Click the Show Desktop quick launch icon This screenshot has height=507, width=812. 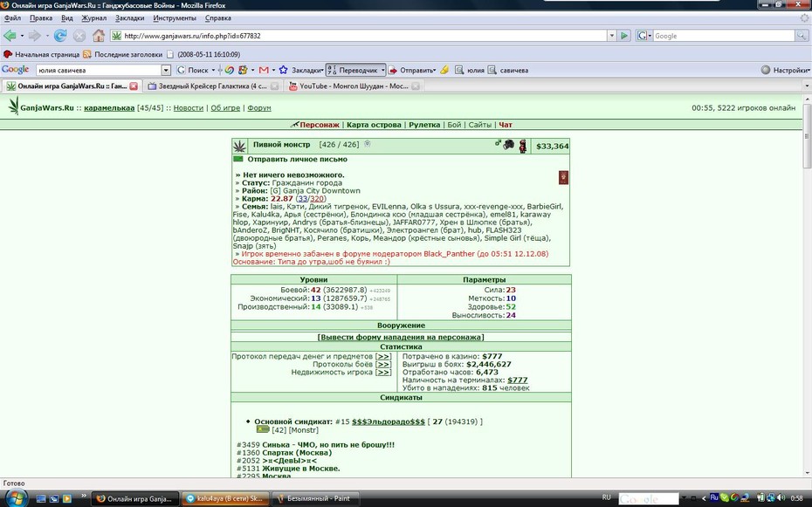[41, 499]
